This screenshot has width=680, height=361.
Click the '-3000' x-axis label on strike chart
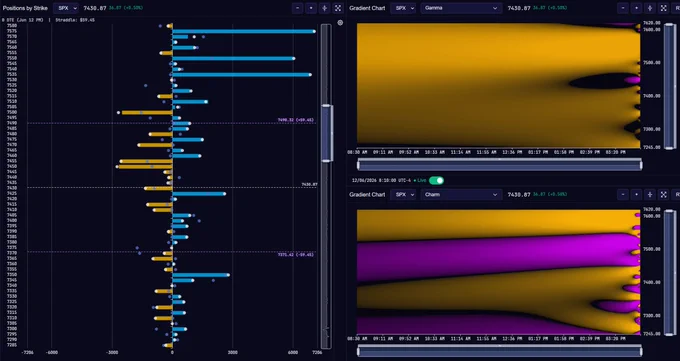(112, 353)
